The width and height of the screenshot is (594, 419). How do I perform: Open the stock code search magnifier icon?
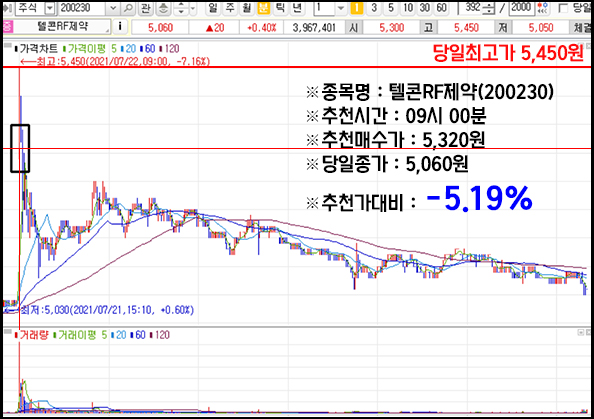129,8
